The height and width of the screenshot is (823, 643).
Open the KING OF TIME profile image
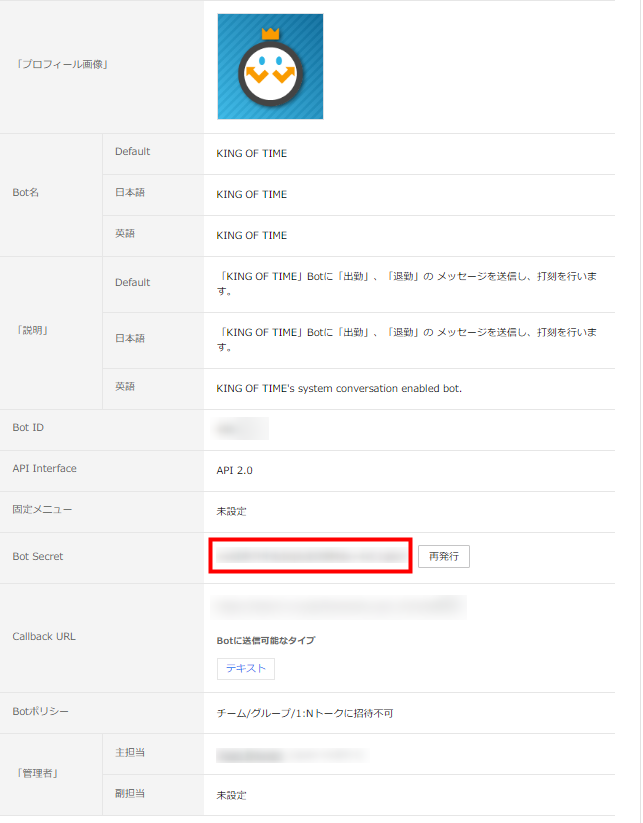pos(270,67)
